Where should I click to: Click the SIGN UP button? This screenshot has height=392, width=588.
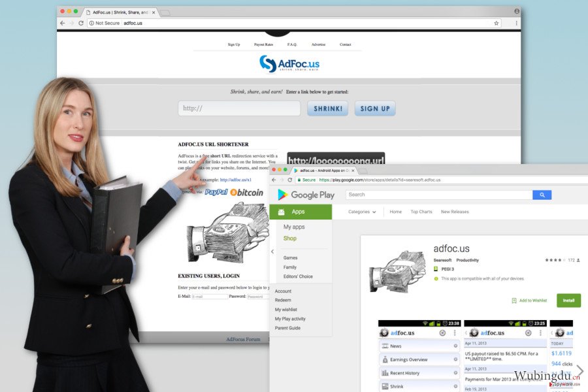[375, 108]
